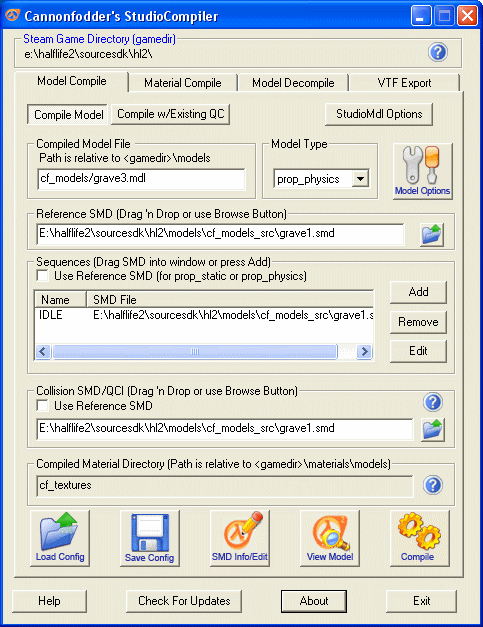Browse for Collision SMD file

[433, 429]
